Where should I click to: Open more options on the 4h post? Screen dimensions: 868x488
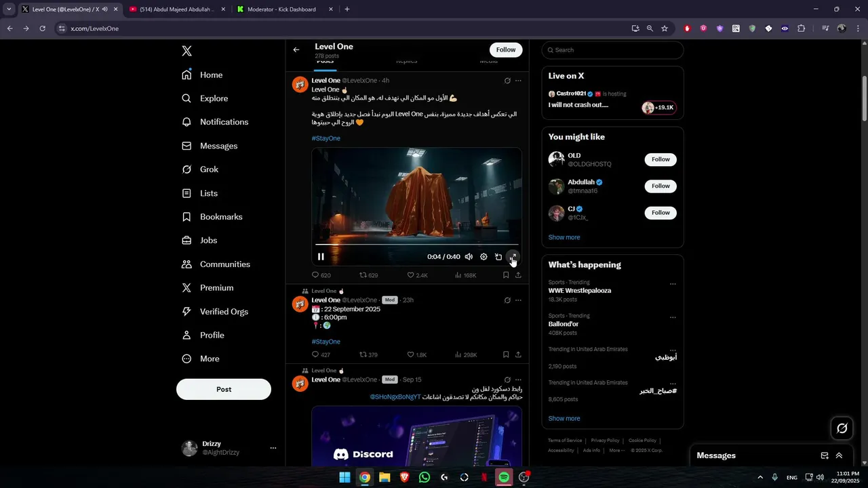click(518, 81)
